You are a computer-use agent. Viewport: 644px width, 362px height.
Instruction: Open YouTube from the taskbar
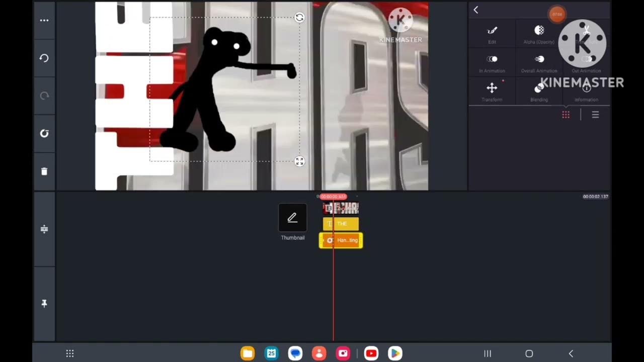point(371,353)
